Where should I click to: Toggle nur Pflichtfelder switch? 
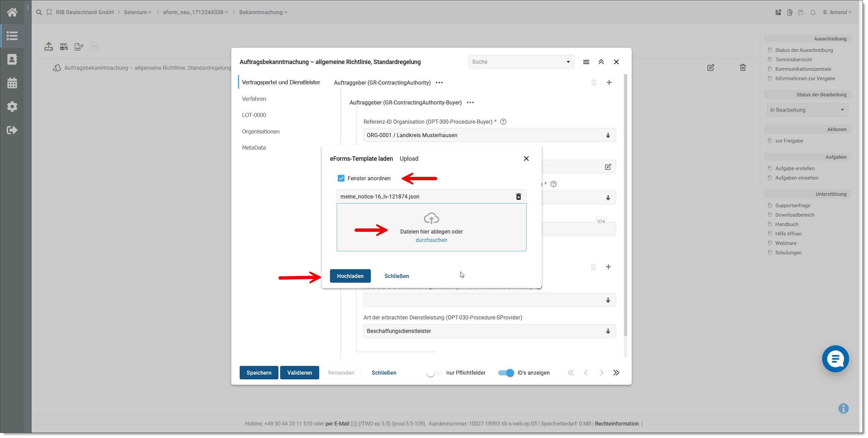(x=434, y=373)
